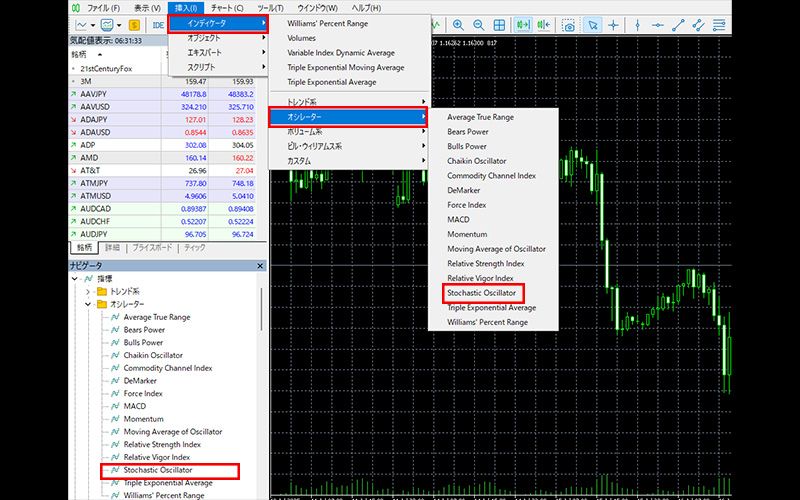Switch to the ティック tab
The image size is (800, 500).
[x=194, y=247]
